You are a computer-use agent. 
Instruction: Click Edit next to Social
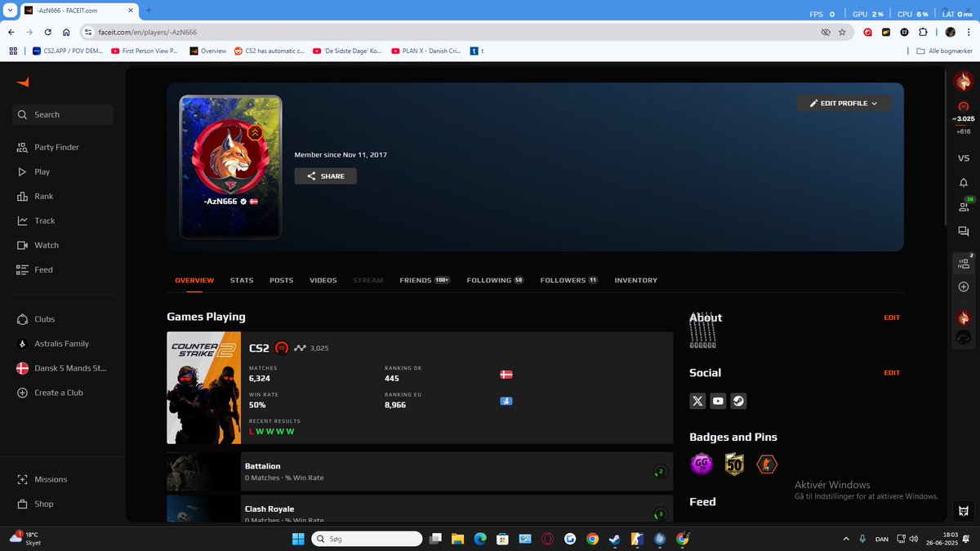click(892, 373)
